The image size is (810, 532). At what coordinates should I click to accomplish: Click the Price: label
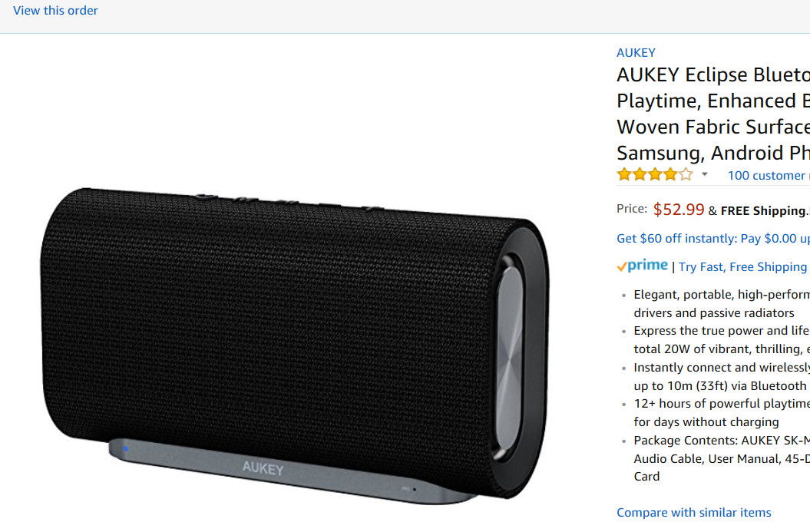point(632,209)
